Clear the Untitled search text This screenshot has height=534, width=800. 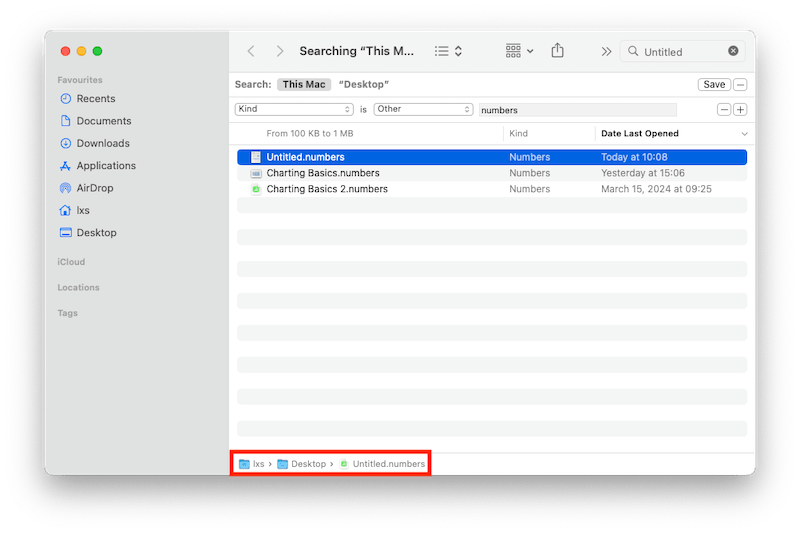pos(733,51)
